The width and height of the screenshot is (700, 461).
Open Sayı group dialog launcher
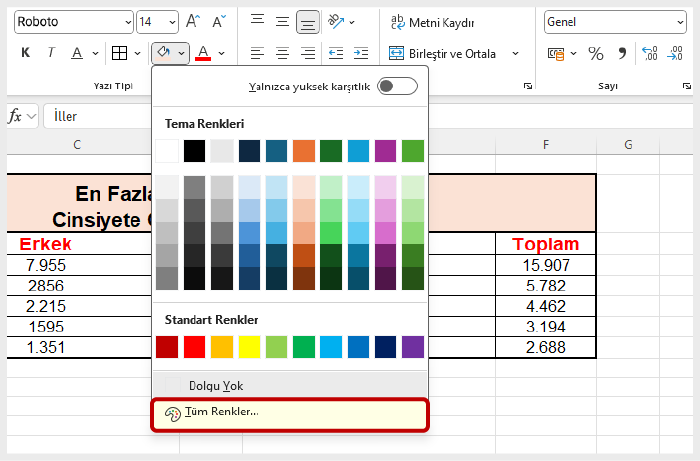coord(687,86)
